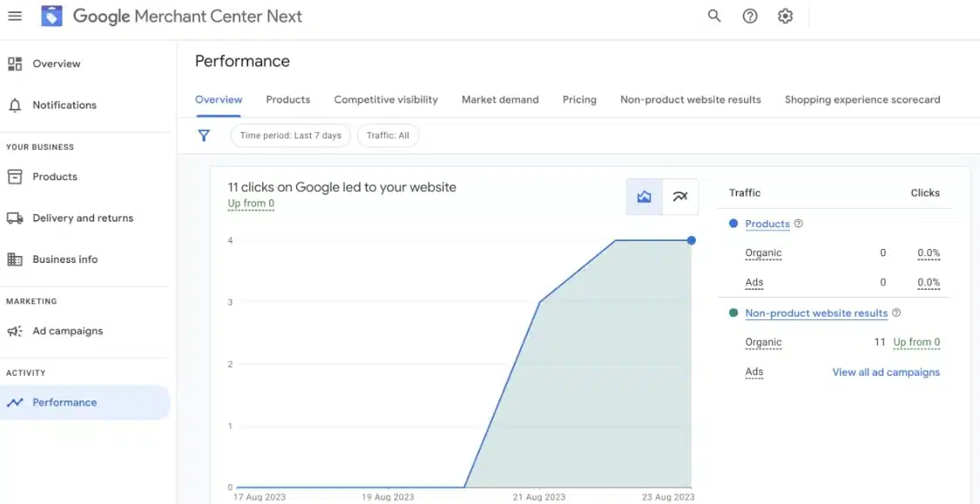This screenshot has width=980, height=504.
Task: Click the Organic label under Products
Action: [763, 253]
